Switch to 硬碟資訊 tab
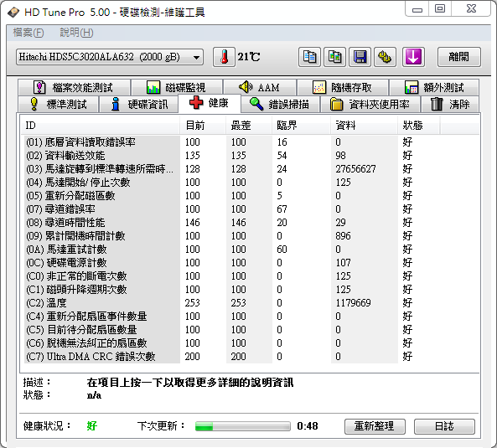Image resolution: width=497 pixels, height=448 pixels. 139,104
